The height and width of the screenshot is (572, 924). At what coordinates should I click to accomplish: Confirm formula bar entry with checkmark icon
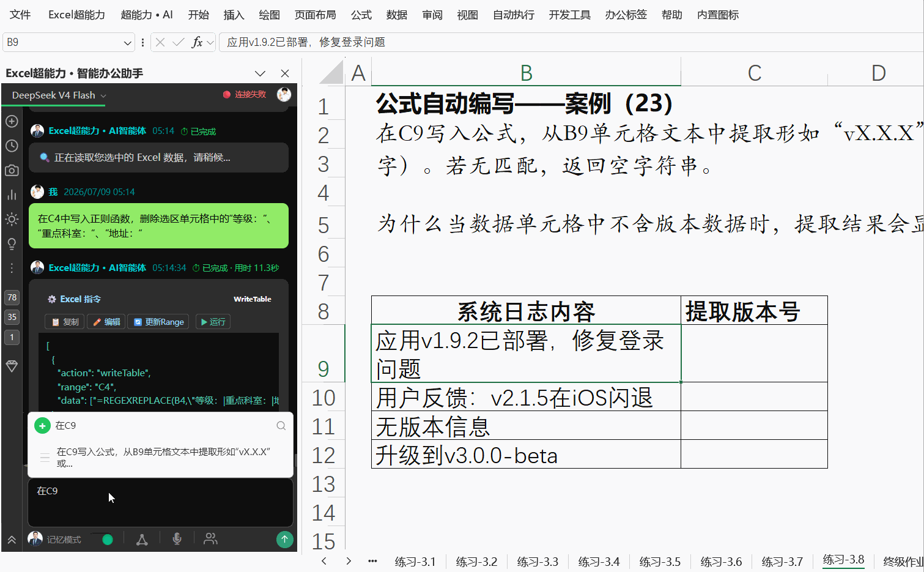tap(179, 42)
